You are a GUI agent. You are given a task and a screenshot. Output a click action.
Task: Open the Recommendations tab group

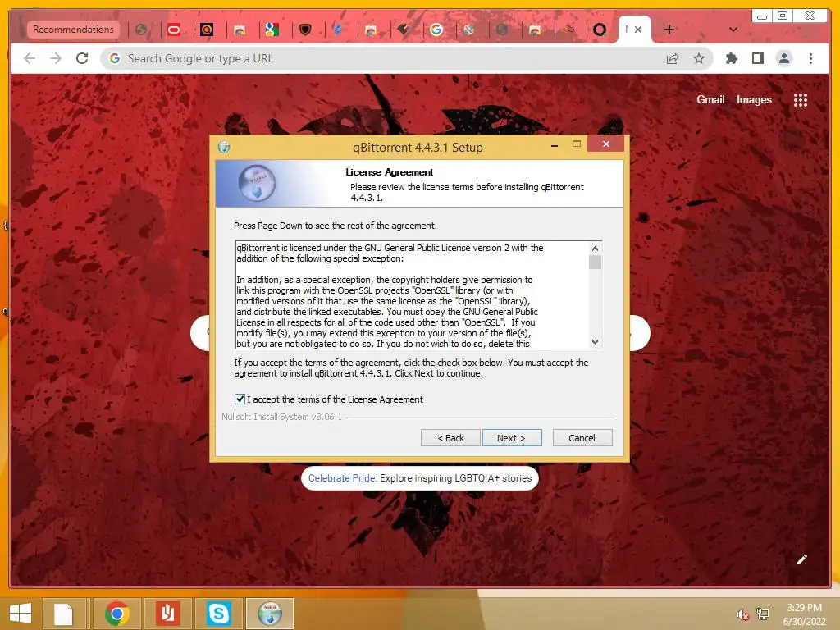[73, 29]
